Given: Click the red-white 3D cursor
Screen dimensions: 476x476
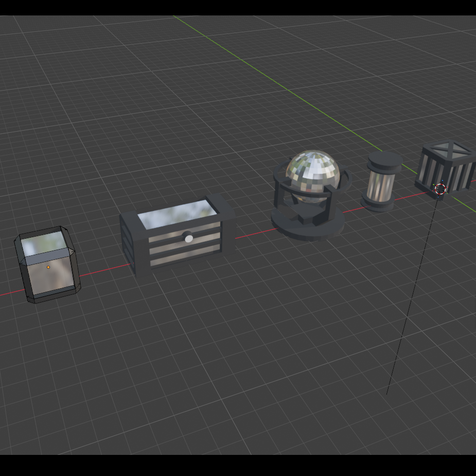Looking at the screenshot, I should pos(440,189).
